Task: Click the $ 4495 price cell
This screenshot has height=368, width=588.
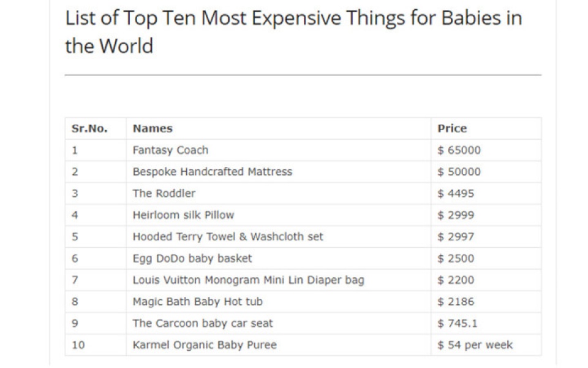Action: point(456,193)
